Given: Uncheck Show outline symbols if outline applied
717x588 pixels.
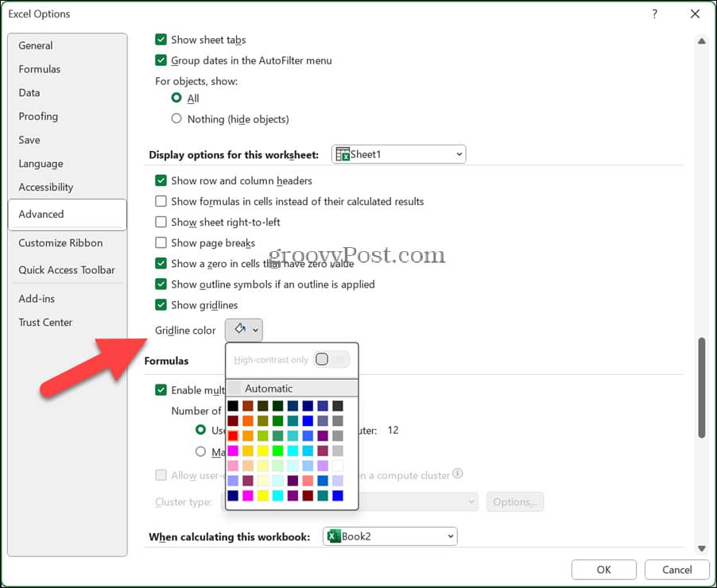Looking at the screenshot, I should point(161,284).
